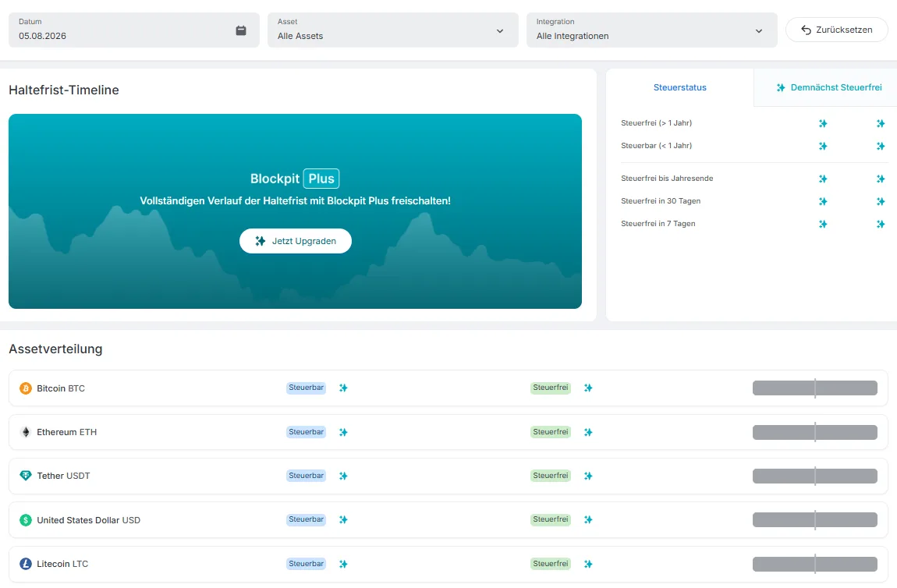Viewport: 897px width, 588px height.
Task: Click Bitcoin's Steuerfrei badge
Action: click(551, 388)
